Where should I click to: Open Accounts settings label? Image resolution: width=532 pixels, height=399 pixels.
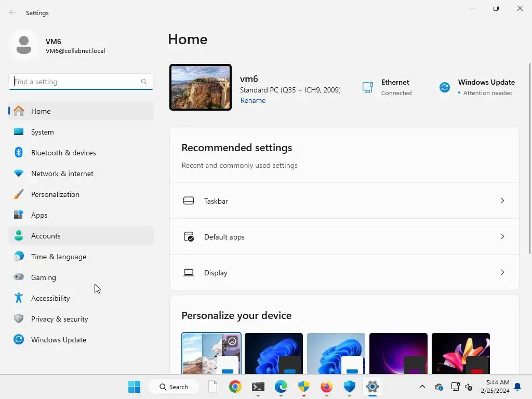click(x=46, y=236)
